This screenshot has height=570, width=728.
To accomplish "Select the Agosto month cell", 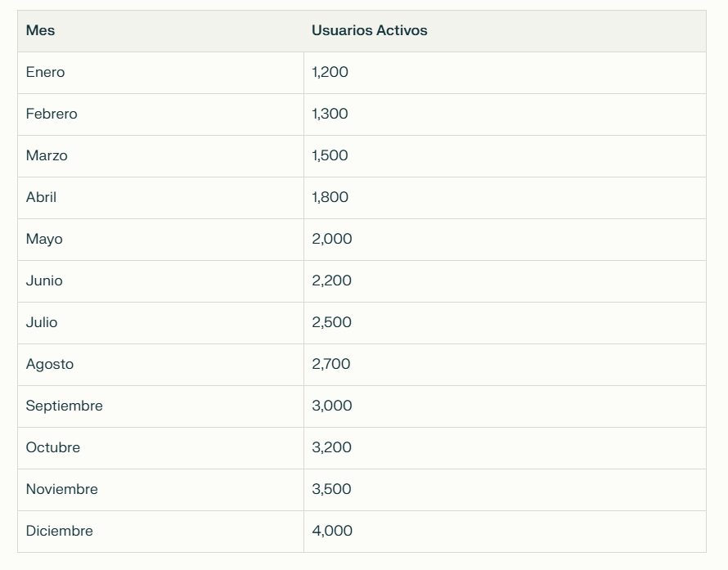I will coord(160,365).
